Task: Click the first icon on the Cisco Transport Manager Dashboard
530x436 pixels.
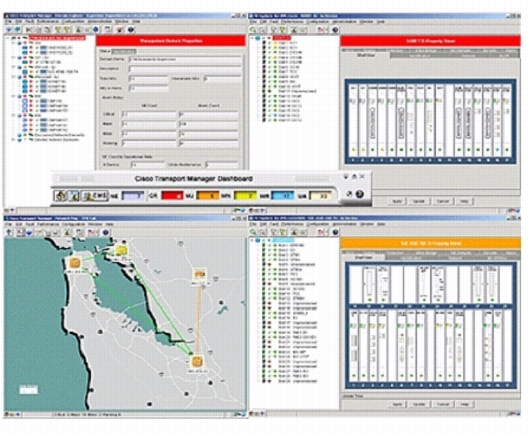Action: coord(61,195)
